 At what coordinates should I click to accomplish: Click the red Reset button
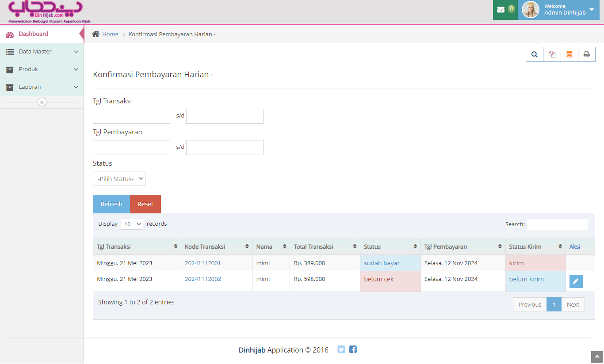tap(145, 204)
